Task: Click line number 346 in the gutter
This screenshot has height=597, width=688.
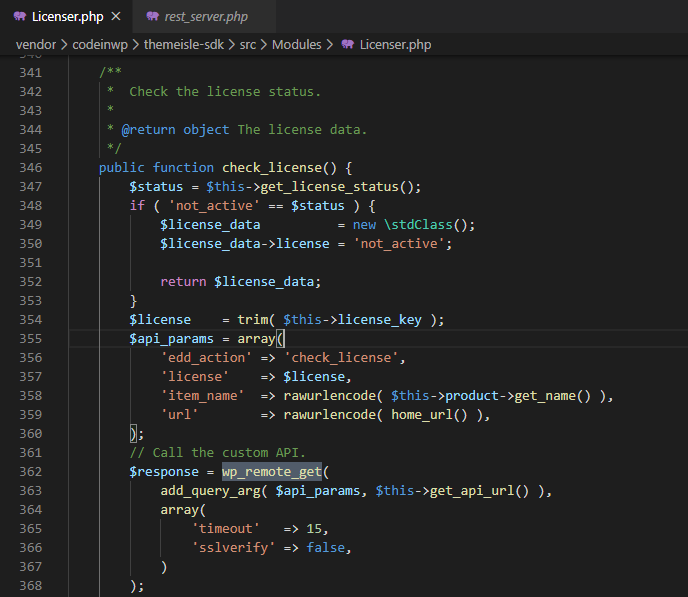Action: coord(31,168)
